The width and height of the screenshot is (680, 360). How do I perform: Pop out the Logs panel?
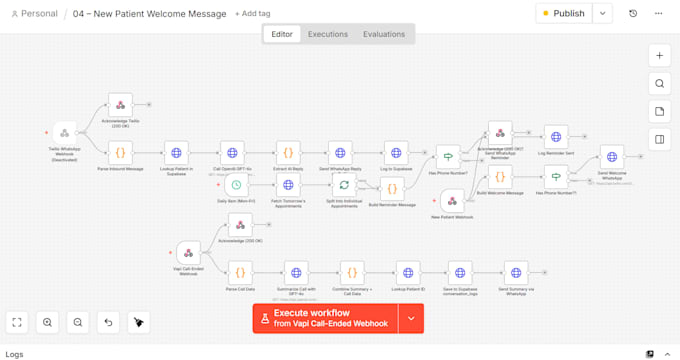[x=650, y=354]
